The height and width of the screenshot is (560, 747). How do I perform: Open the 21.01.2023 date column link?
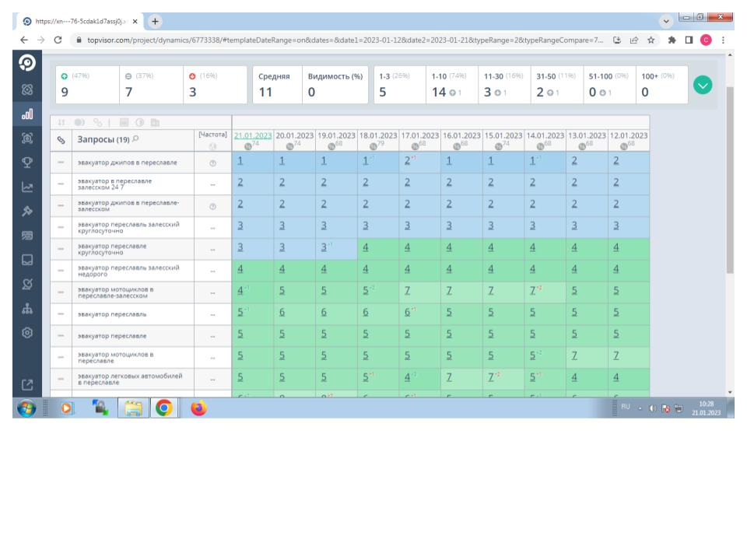pyautogui.click(x=252, y=135)
